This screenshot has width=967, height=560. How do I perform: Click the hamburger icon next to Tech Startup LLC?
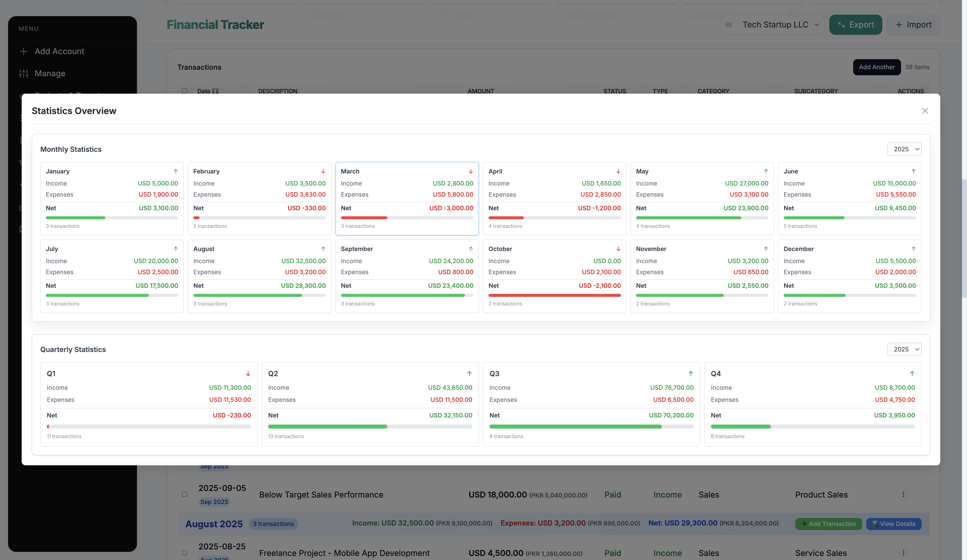click(728, 24)
